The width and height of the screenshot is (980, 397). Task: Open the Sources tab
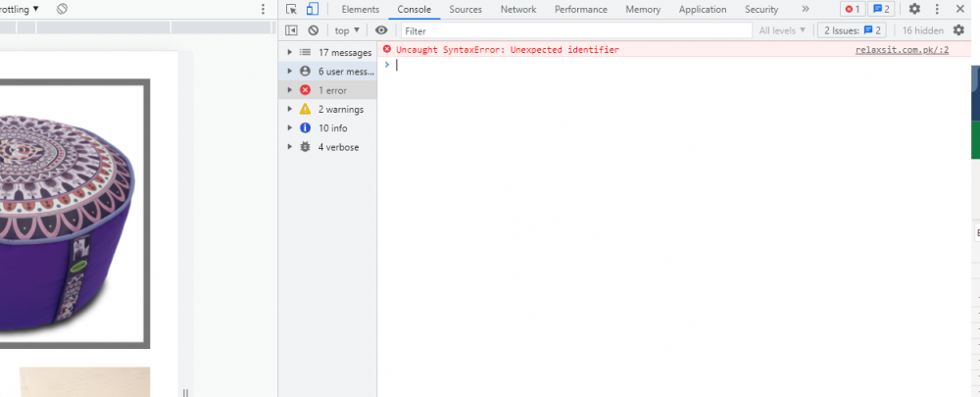point(465,10)
